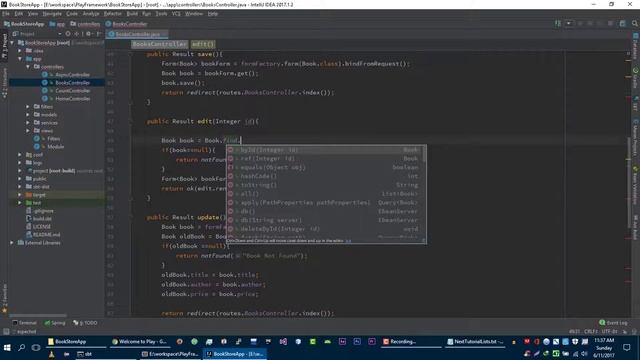Collapse the BookStoreApp root node
Viewport: 640px width, 360px height.
pos(12,42)
